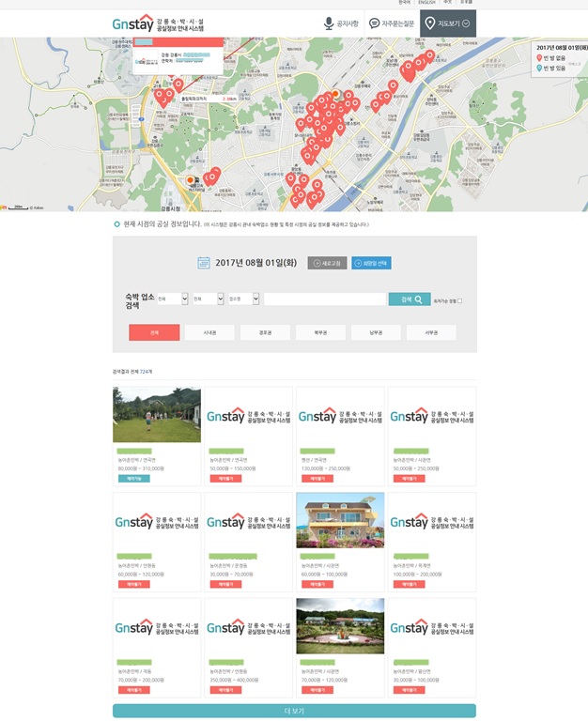Select the 경포권 area tab
The width and height of the screenshot is (588, 721).
tap(263, 332)
